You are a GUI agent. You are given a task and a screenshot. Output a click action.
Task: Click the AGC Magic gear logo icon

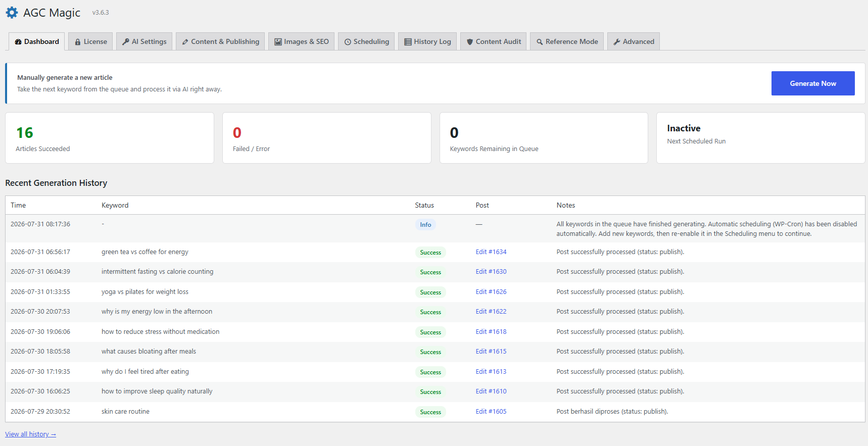pyautogui.click(x=12, y=13)
